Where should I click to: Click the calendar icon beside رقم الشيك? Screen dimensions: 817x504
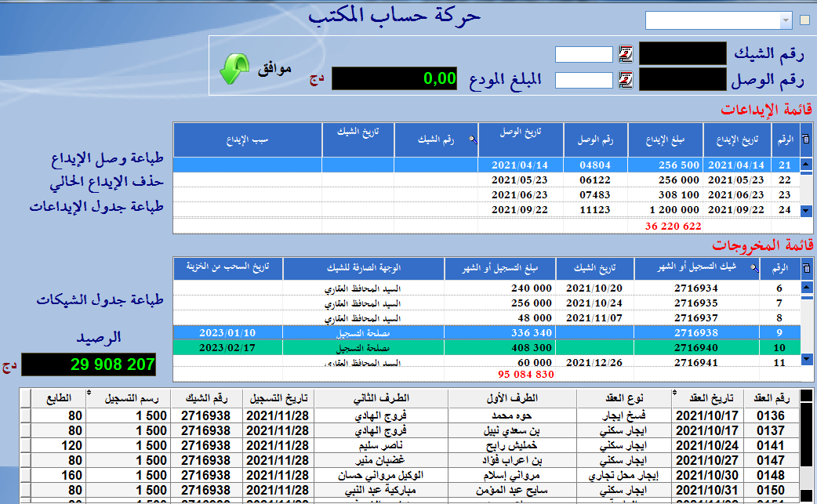coord(626,54)
